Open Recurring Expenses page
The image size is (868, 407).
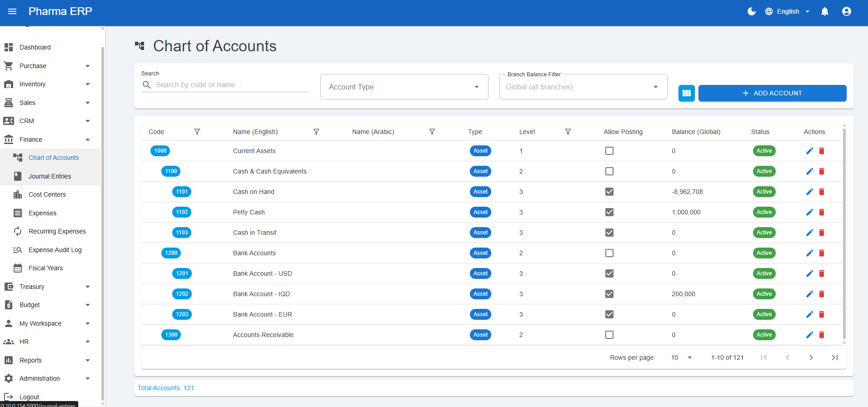click(50, 231)
